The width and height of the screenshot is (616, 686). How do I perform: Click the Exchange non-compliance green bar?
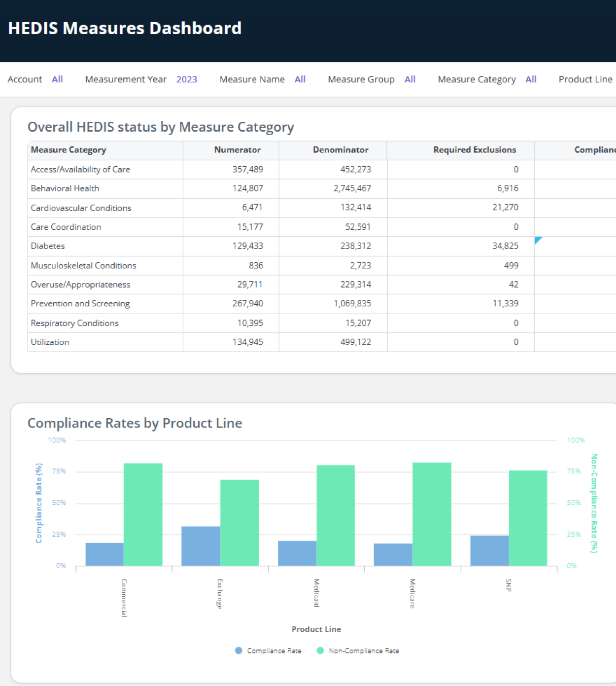(x=240, y=522)
